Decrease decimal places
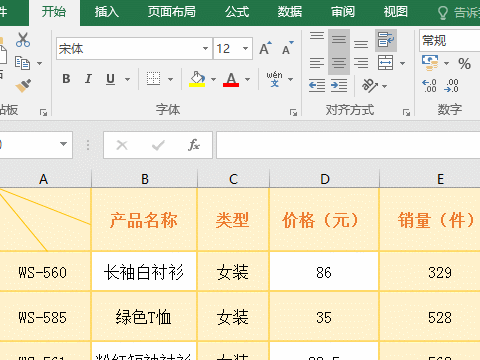Image resolution: width=480 pixels, height=360 pixels. click(451, 86)
